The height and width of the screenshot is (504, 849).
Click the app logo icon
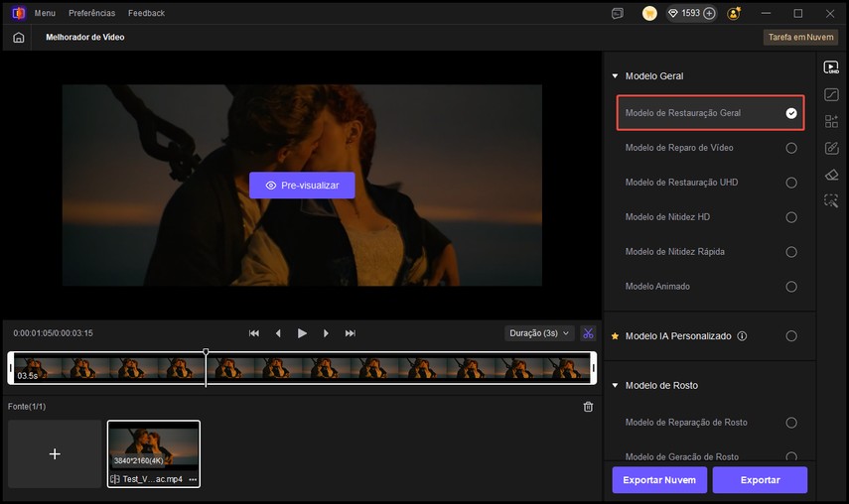(19, 13)
